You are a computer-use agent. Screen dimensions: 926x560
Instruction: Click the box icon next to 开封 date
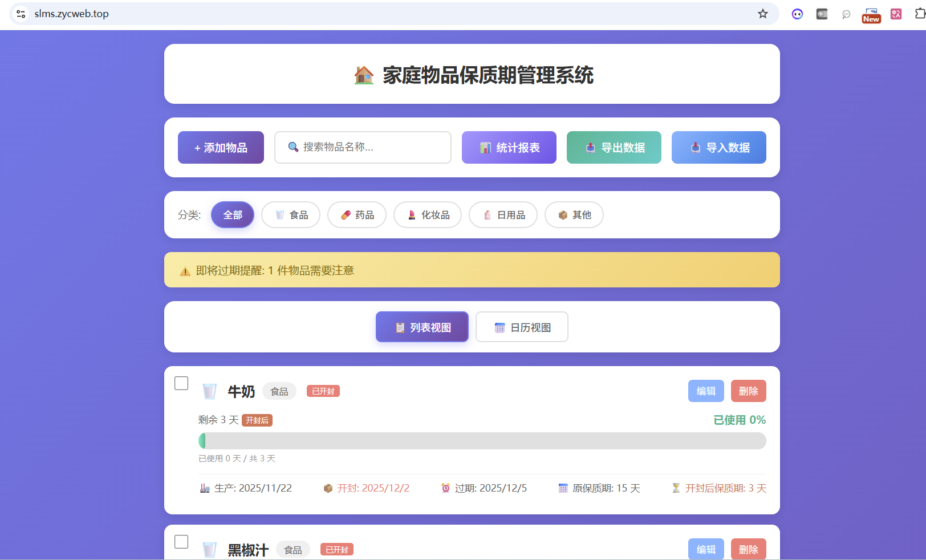click(328, 488)
